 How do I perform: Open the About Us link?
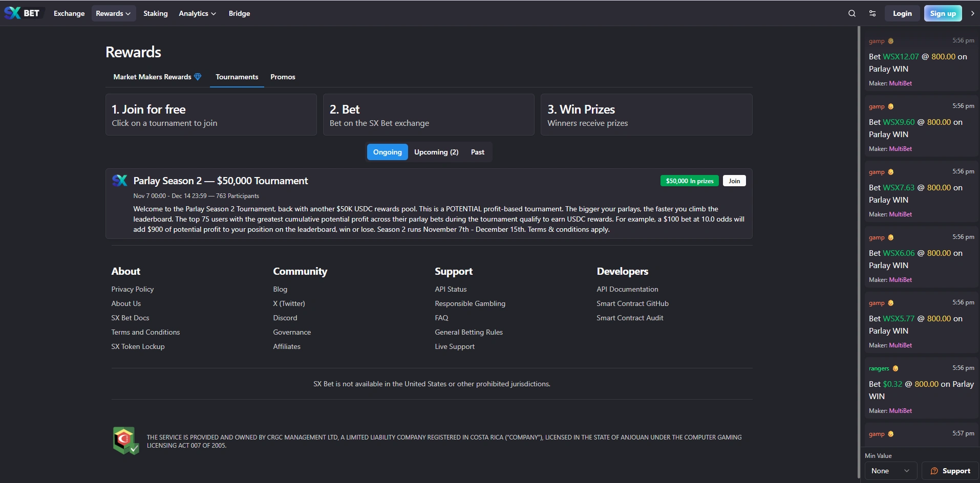[x=126, y=303]
